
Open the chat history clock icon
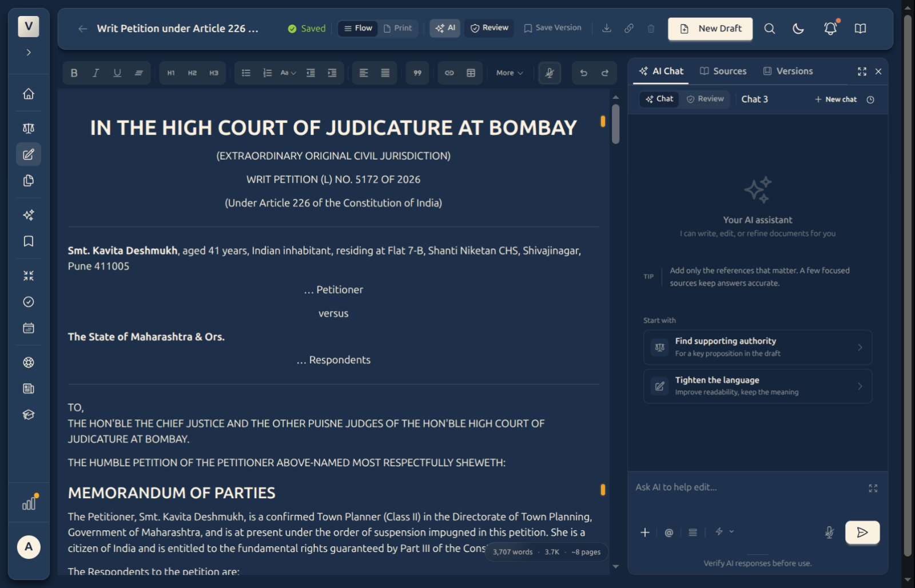tap(870, 100)
